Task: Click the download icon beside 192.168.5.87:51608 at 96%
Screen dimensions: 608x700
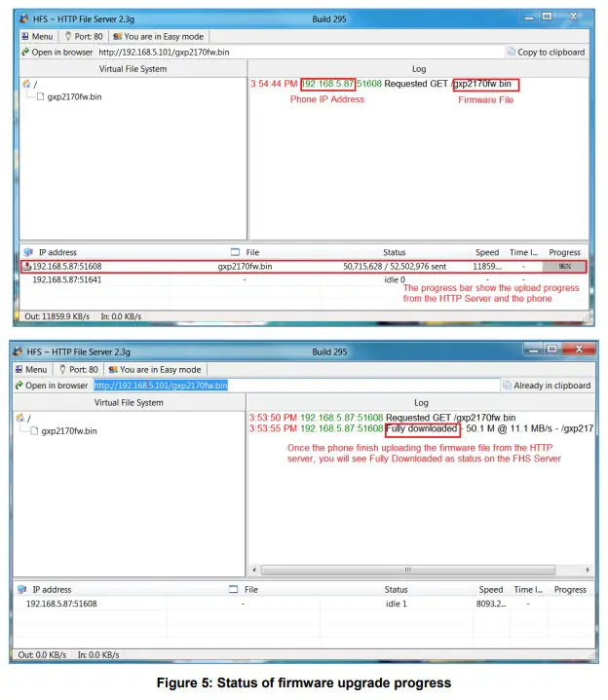Action: click(26, 266)
